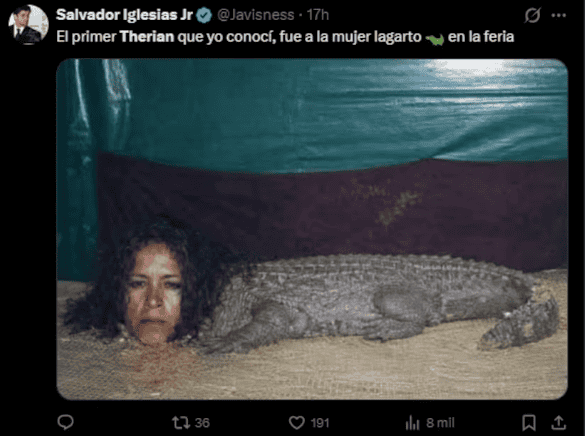
Task: Bookmark this tweet
Action: pos(529,423)
